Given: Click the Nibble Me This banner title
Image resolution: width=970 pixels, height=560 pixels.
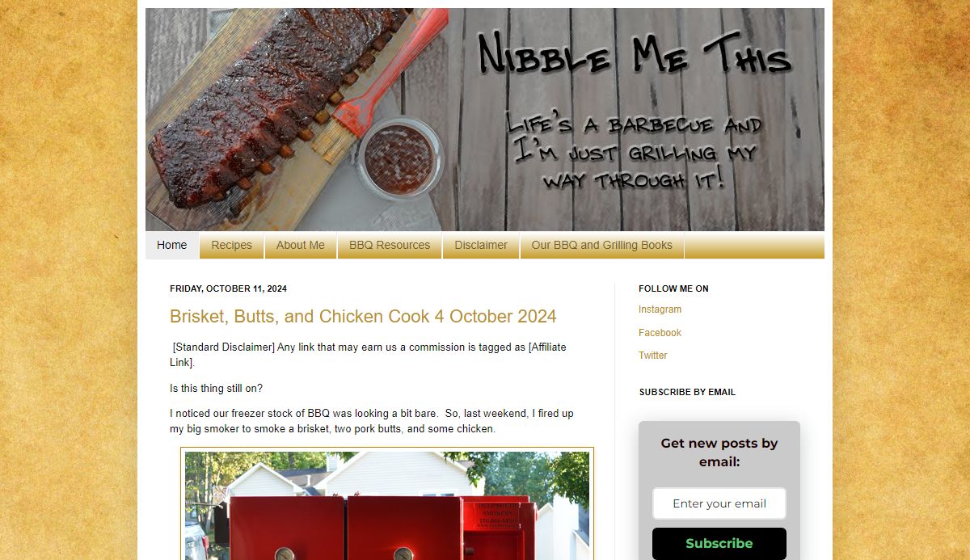Looking at the screenshot, I should [635, 55].
